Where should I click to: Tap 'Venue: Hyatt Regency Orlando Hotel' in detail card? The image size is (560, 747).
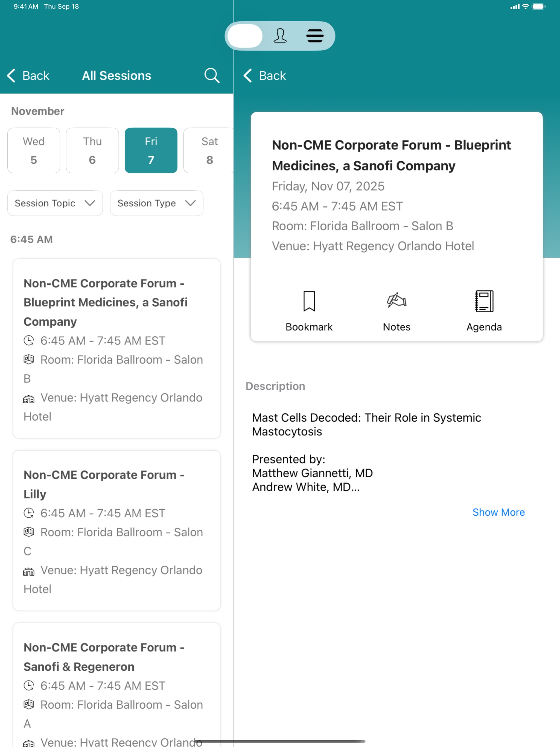click(373, 246)
